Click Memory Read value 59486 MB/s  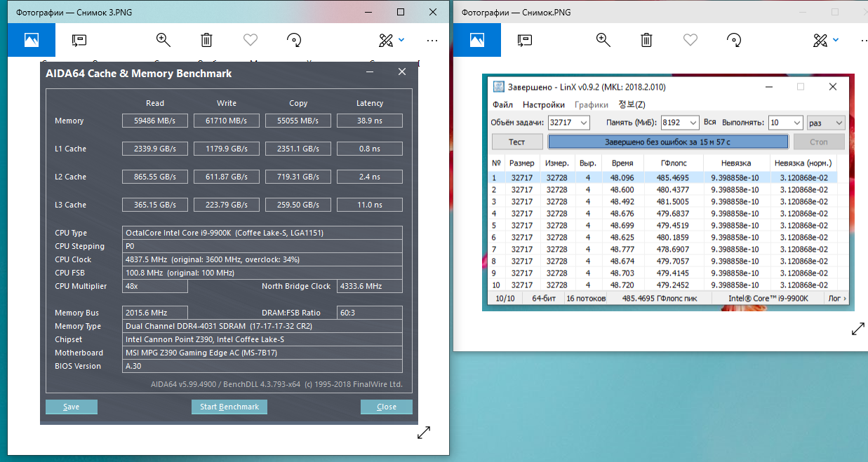click(x=154, y=121)
